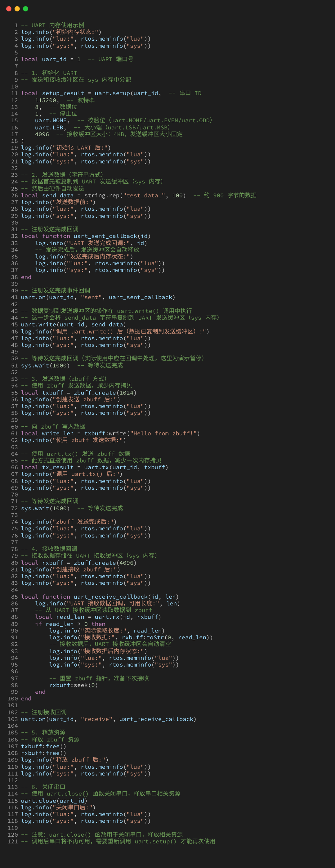The height and width of the screenshot is (868, 335).
Task: Click 'local txbuff = zbuff.create(1024)'
Action: point(79,393)
